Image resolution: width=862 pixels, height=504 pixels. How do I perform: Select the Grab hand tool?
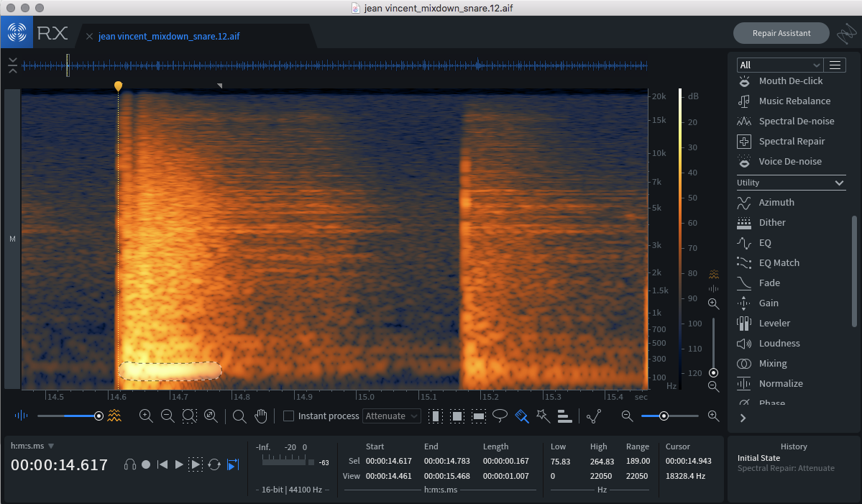[x=261, y=416]
